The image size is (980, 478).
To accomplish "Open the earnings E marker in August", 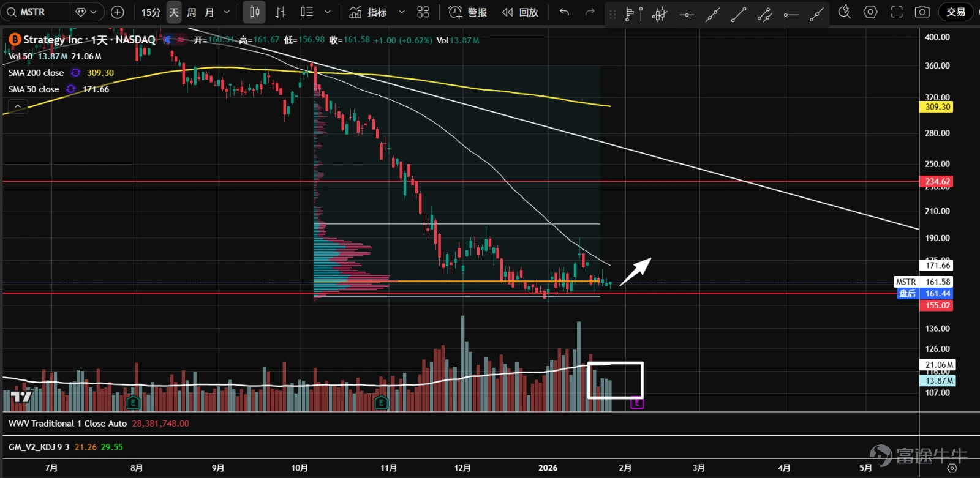I will click(x=133, y=403).
